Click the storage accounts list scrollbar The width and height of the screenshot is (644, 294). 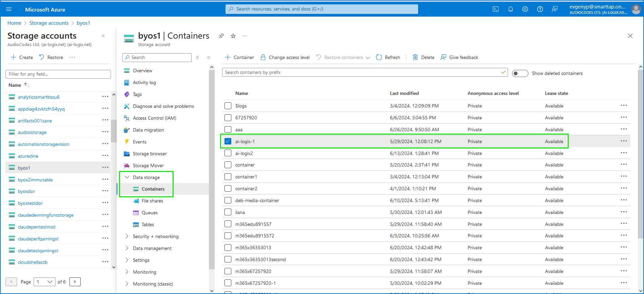pos(114,131)
